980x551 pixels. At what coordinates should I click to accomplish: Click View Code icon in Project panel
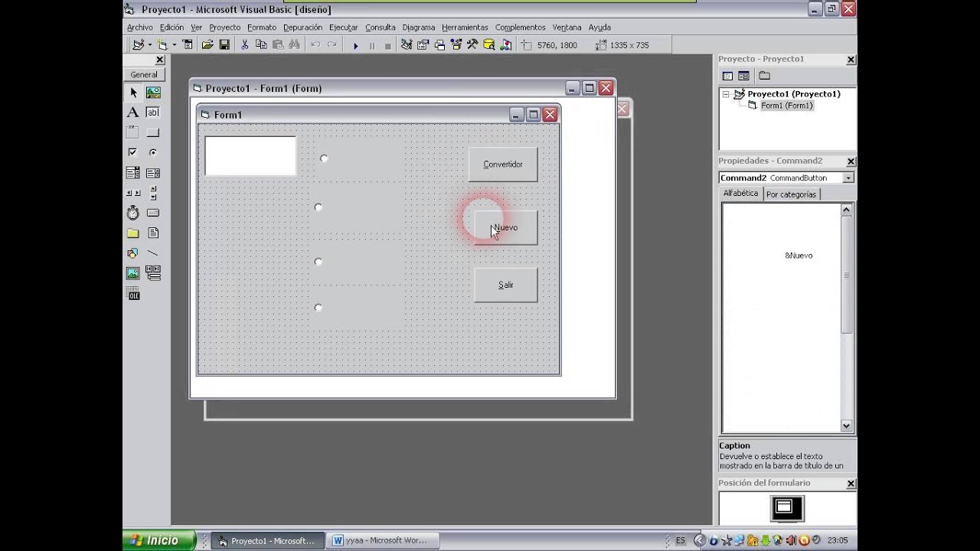tap(727, 76)
